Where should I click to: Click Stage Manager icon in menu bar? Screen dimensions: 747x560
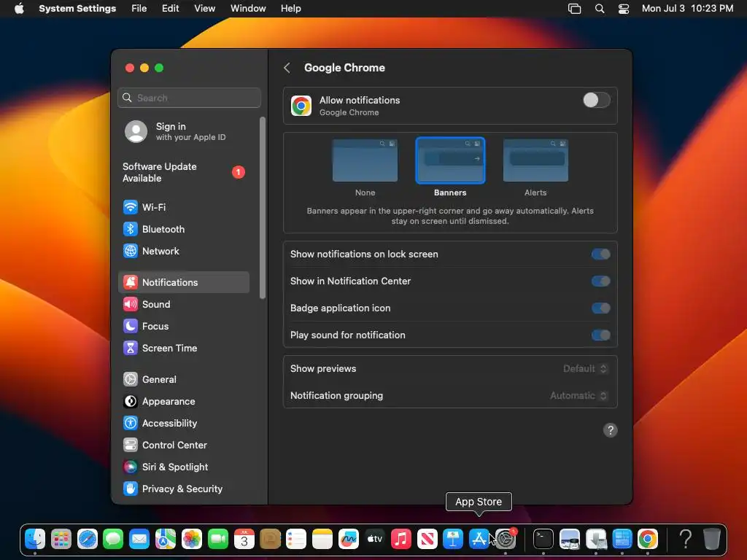pos(575,9)
